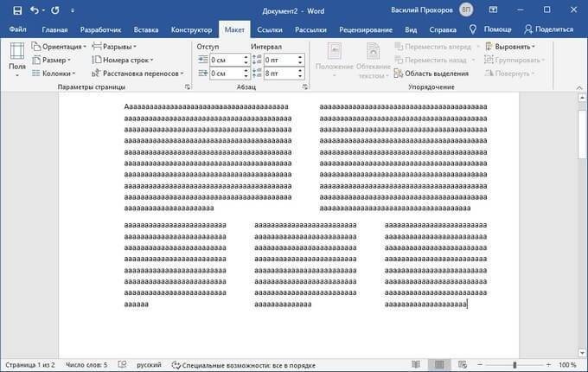The height and width of the screenshot is (372, 588).
Task: Open Область выделения selection pane
Action: pos(431,74)
